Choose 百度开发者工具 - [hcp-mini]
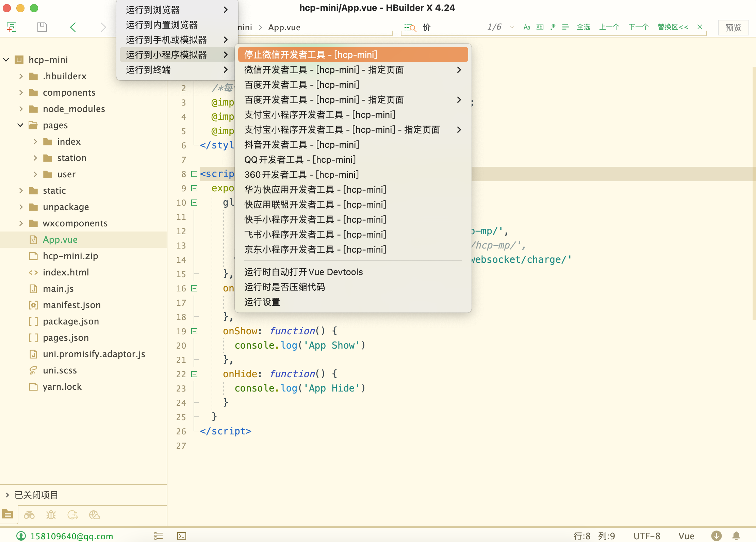Screen dimensions: 756x542 353,85
